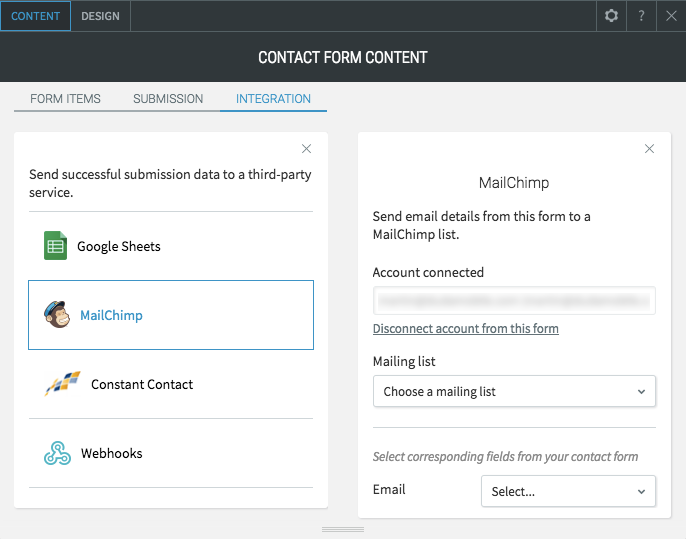Select the Webhooks logo icon
The height and width of the screenshot is (539, 686).
pos(57,453)
